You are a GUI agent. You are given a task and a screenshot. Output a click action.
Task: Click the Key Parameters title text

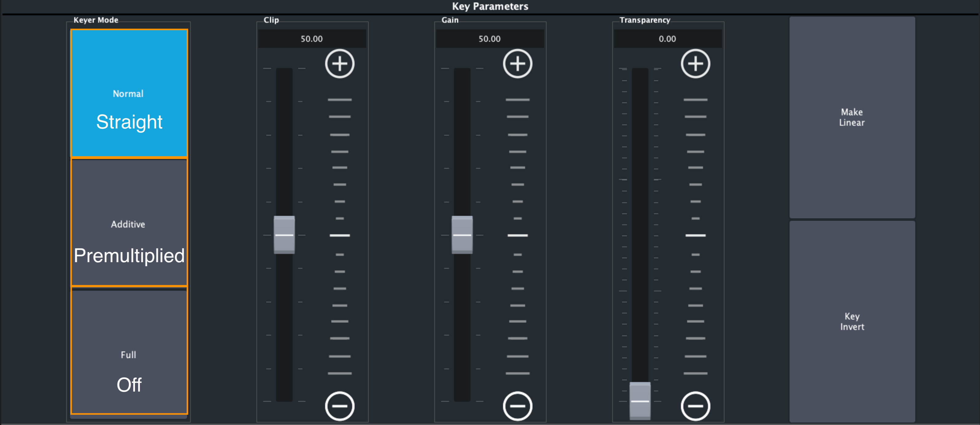tap(490, 6)
